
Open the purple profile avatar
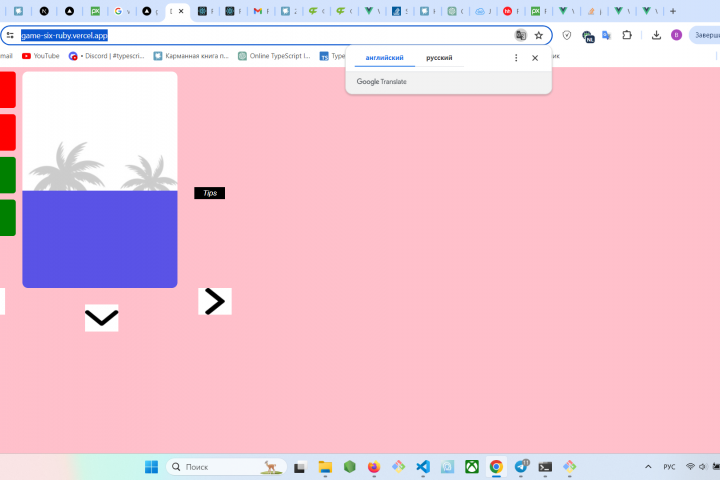(676, 35)
